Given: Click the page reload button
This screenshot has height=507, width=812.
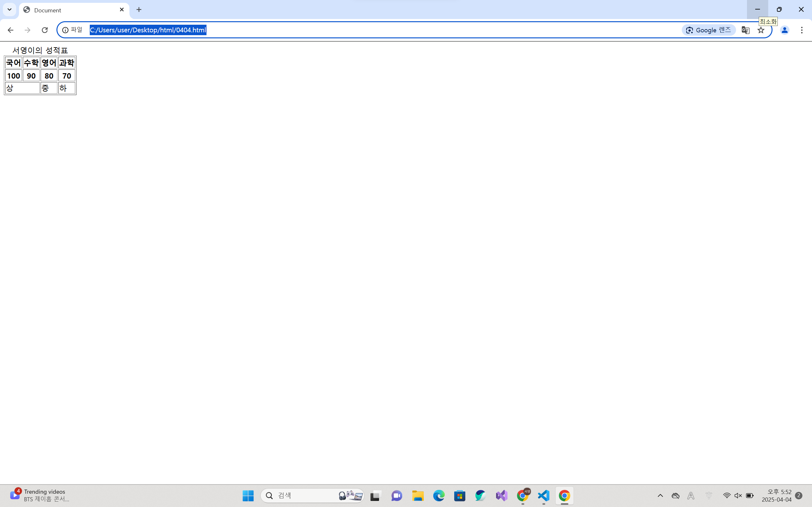Looking at the screenshot, I should click(x=45, y=30).
